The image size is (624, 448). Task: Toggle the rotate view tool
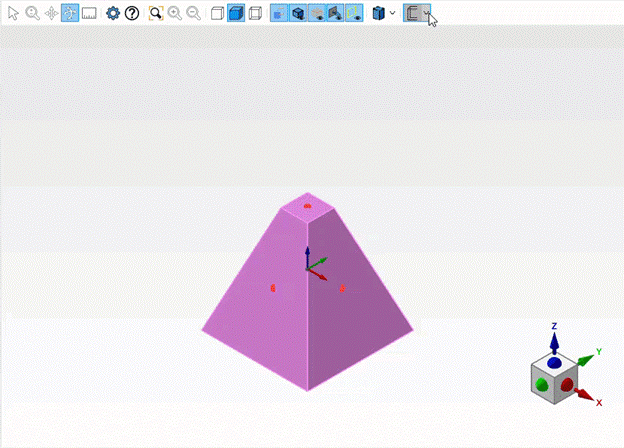click(x=70, y=13)
